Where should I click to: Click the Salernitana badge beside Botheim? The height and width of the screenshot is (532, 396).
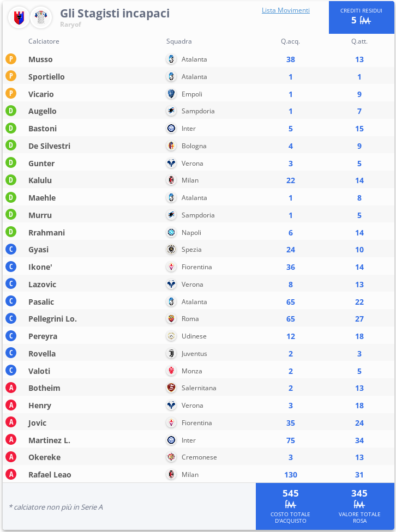point(171,388)
